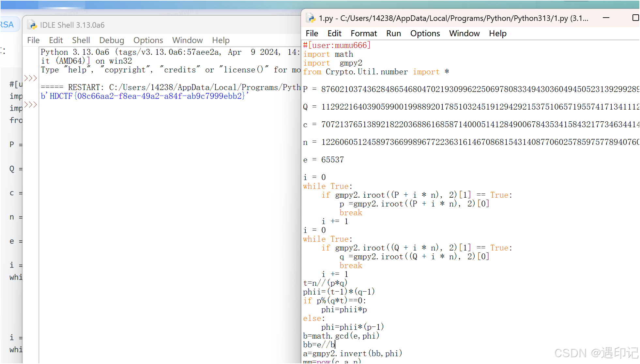Minimize the 1.py editor window
The image size is (640, 364).
[x=606, y=18]
